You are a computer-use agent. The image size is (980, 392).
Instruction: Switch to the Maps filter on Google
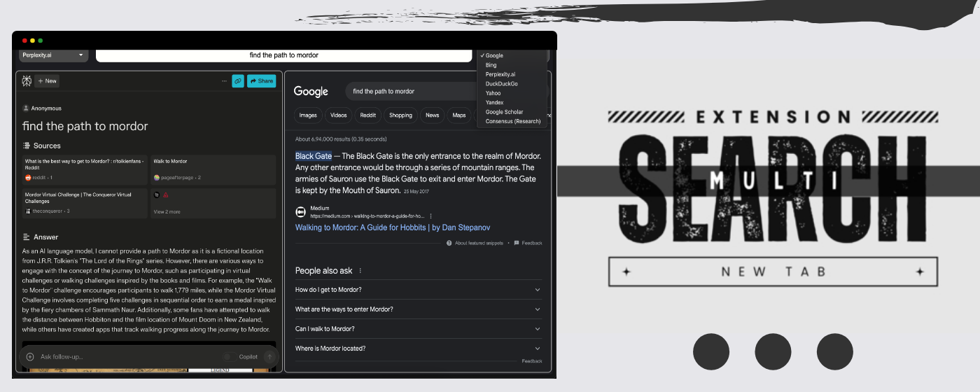459,115
